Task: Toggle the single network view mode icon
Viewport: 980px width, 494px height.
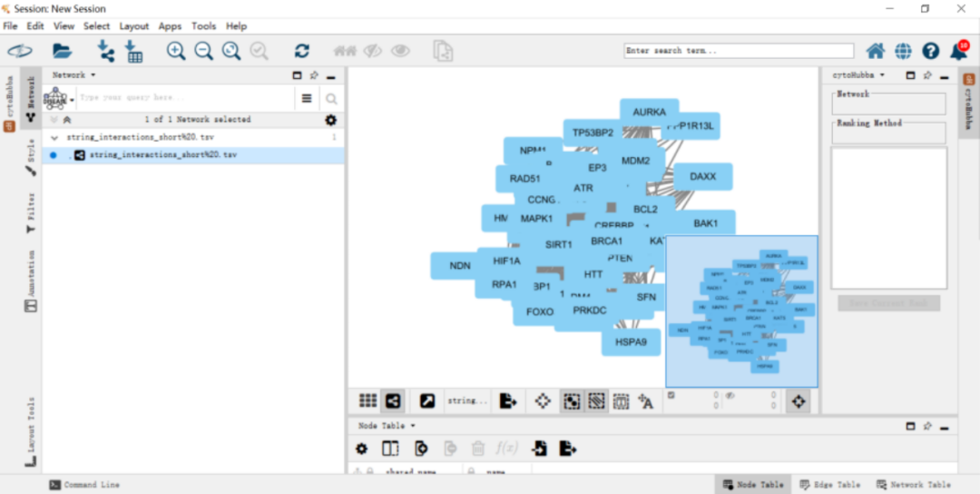Action: pyautogui.click(x=393, y=400)
